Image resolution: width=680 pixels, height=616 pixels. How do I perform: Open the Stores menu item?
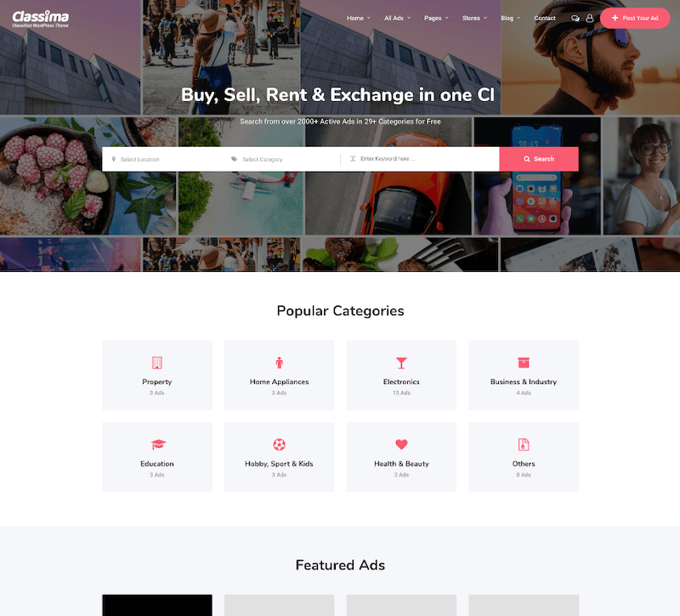click(x=474, y=18)
